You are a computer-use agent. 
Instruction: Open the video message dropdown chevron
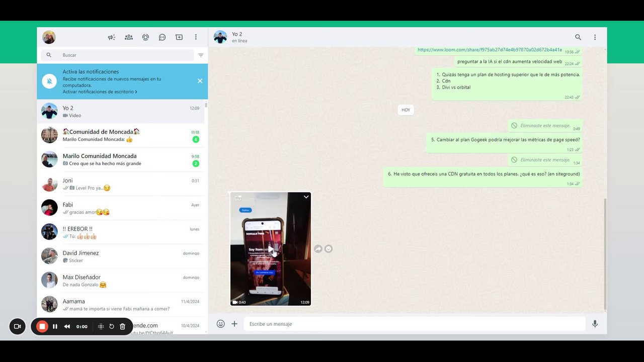click(306, 197)
